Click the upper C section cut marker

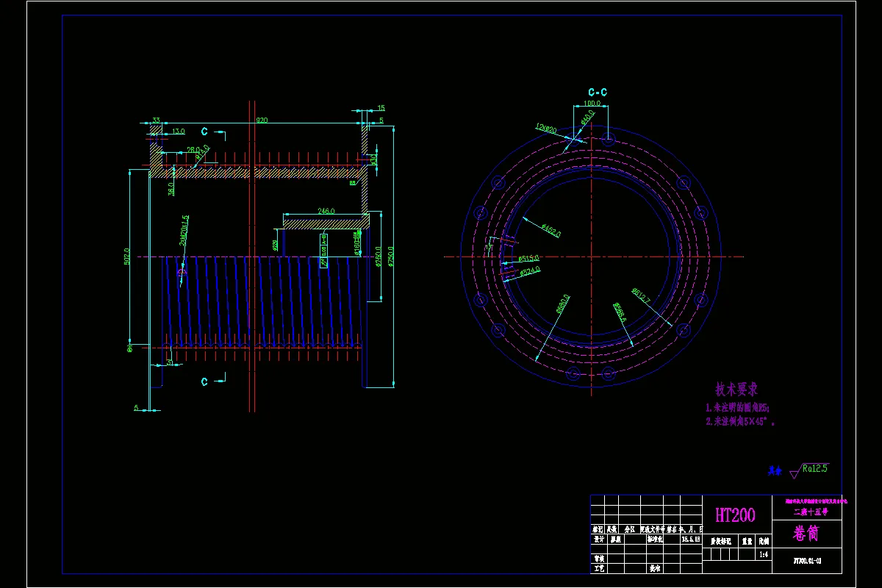(205, 132)
